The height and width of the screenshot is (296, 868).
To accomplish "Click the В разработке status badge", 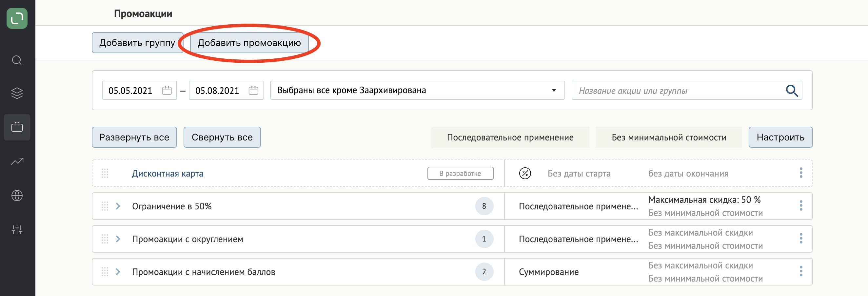I will pyautogui.click(x=460, y=174).
